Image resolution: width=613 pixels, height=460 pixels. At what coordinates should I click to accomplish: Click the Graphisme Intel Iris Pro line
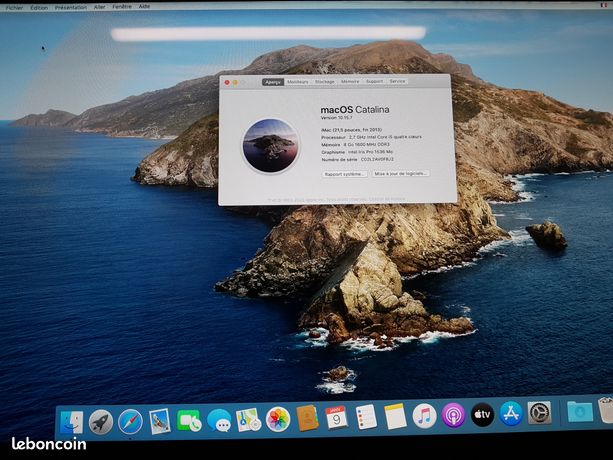click(357, 152)
